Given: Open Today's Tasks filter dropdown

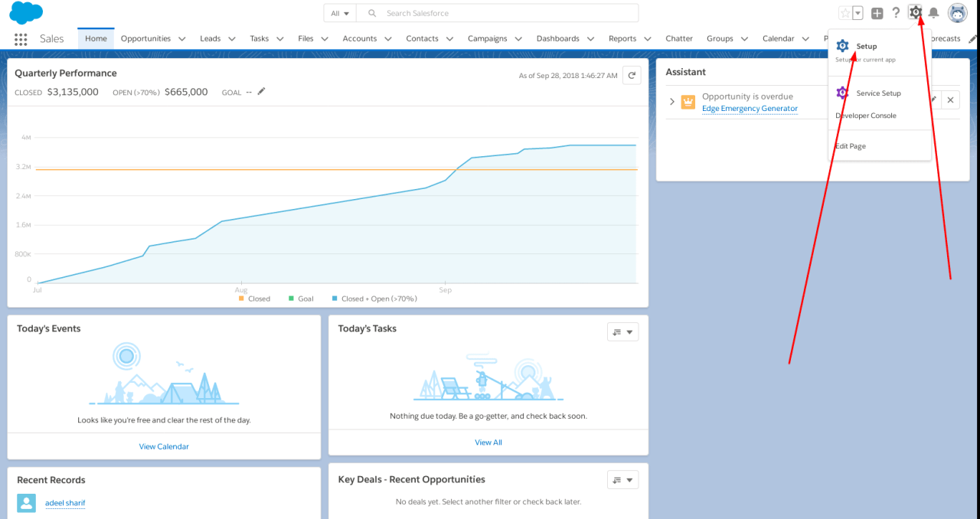Looking at the screenshot, I should coord(622,331).
